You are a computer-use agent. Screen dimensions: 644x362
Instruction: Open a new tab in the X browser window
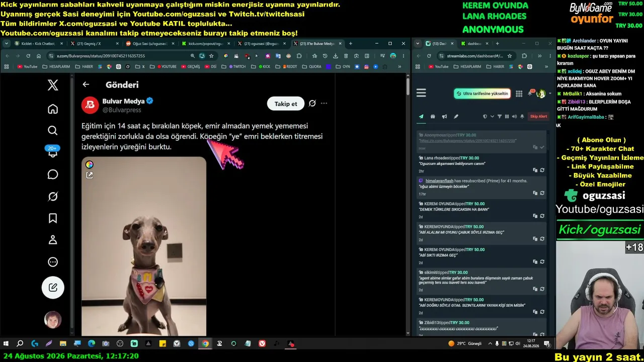tap(351, 44)
